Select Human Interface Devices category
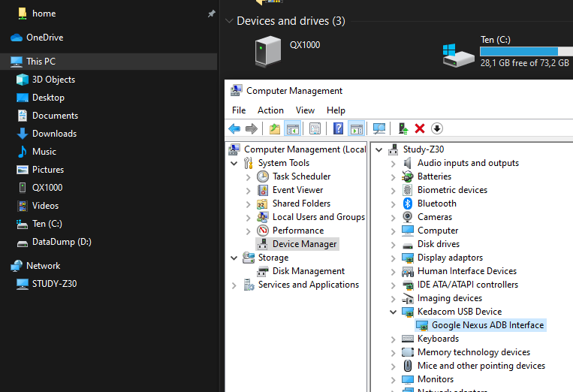573x392 pixels. (x=467, y=271)
